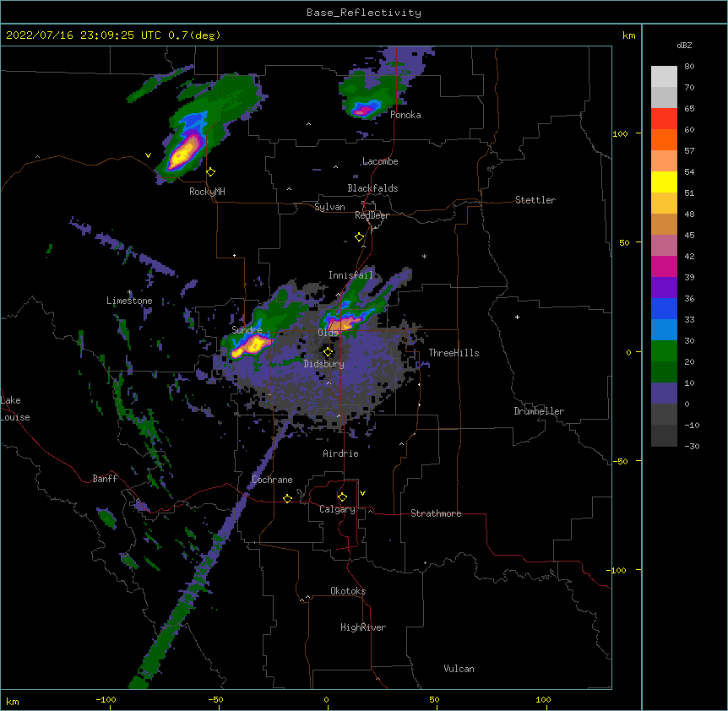Click the Limestone map label
The width and height of the screenshot is (728, 711).
point(129,301)
